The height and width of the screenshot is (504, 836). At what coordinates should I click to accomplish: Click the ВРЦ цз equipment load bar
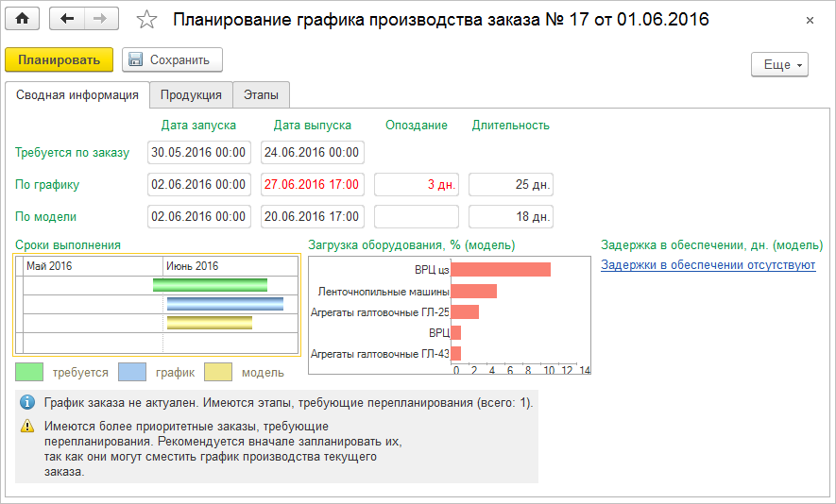pyautogui.click(x=501, y=270)
